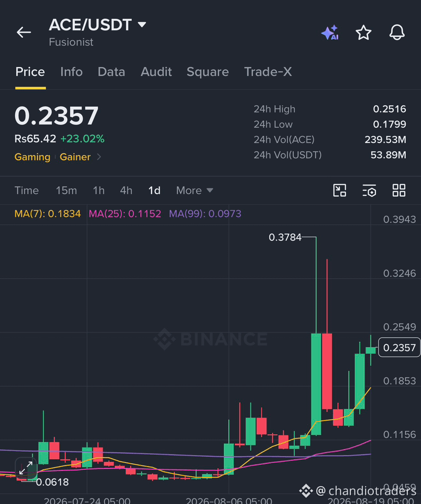Add ACE/USDT to favorites star

tap(364, 33)
